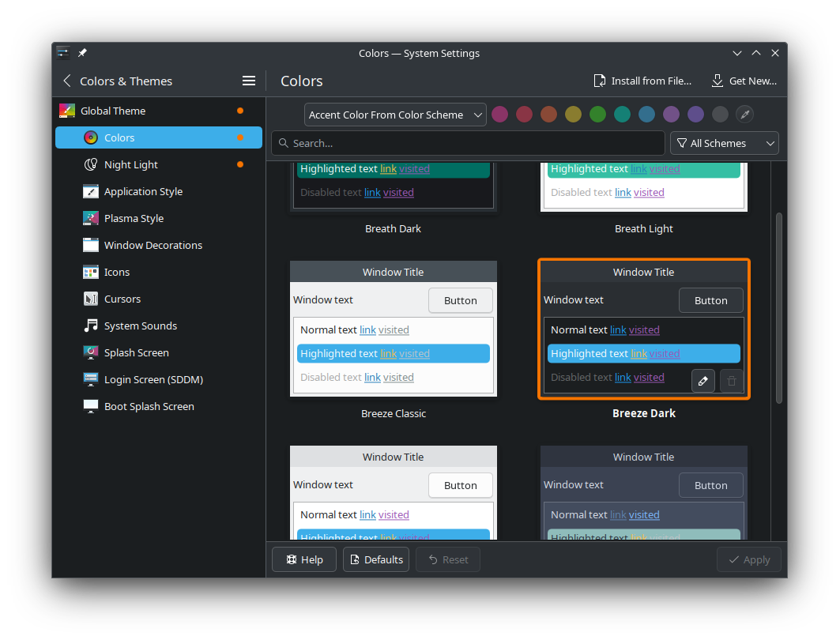Open the All Schemes filter dropdown
The image size is (840, 640).
coord(724,143)
